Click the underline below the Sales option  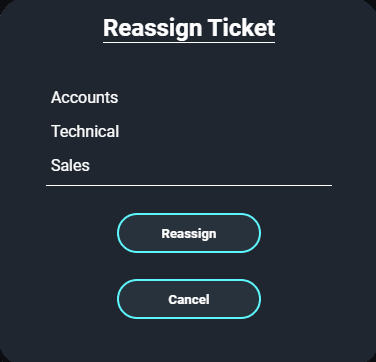189,185
